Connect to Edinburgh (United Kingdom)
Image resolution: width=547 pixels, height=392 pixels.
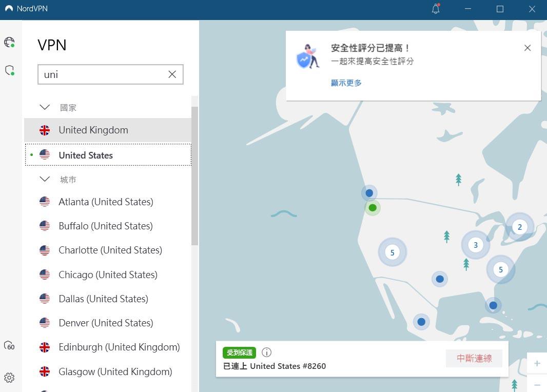tap(108, 347)
